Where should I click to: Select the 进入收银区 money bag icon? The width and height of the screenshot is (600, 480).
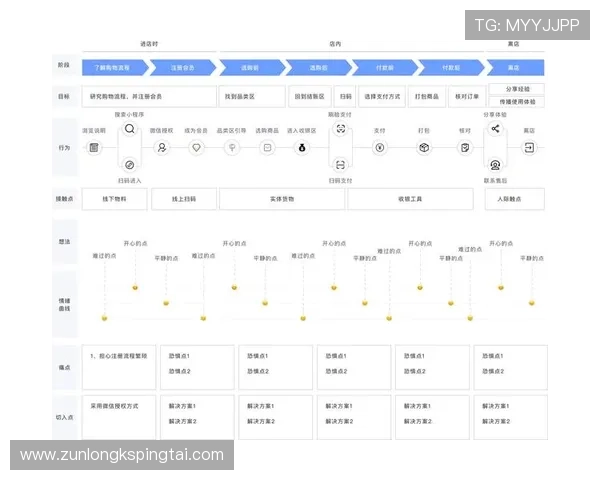302,147
